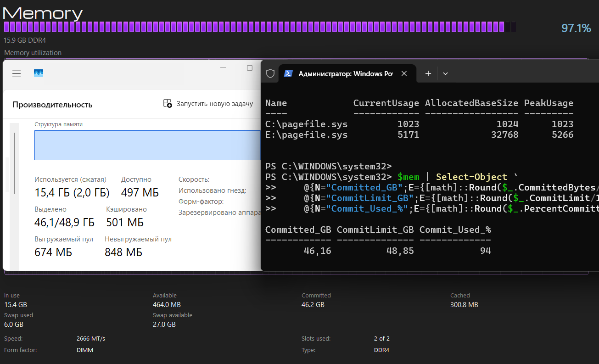Image resolution: width=599 pixels, height=364 pixels.
Task: Select the Администратор: Windows PowerShell tab
Action: (347, 73)
